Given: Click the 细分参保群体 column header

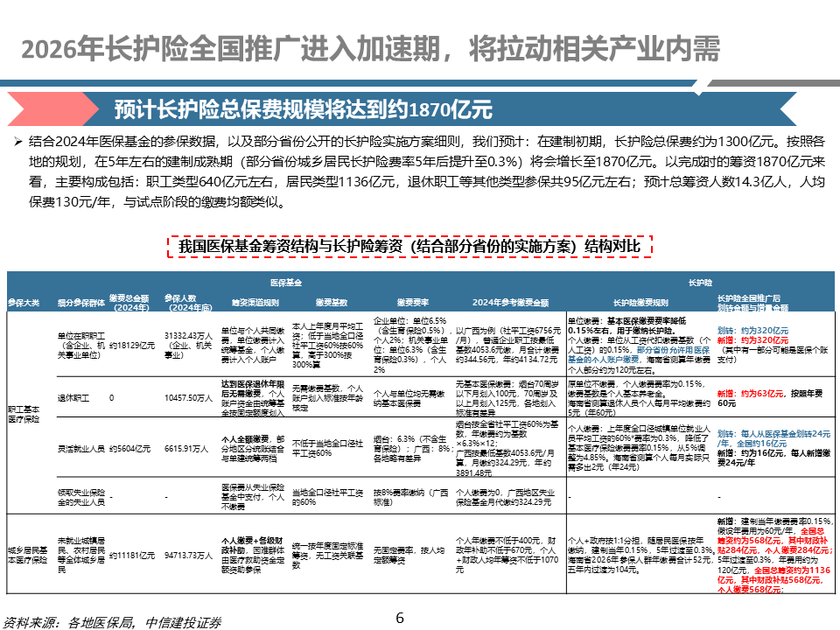Looking at the screenshot, I should (78, 303).
